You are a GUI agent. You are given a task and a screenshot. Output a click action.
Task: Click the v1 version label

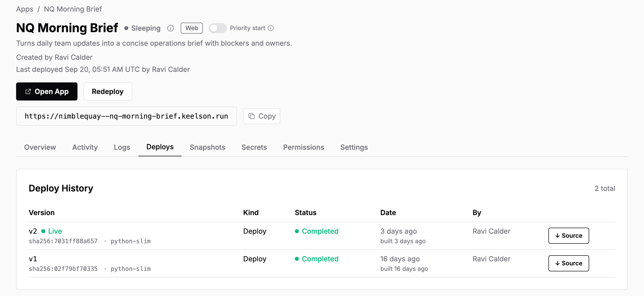click(x=33, y=259)
